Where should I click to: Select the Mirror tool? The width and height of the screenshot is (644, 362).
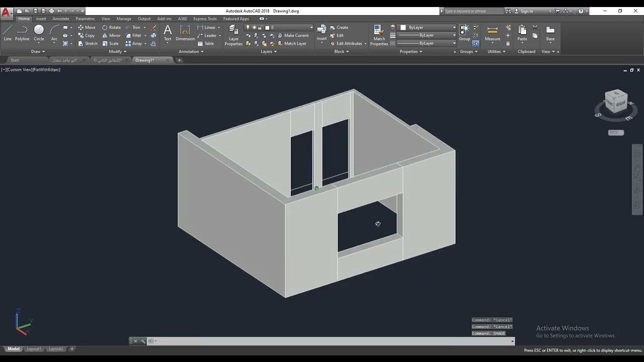[x=111, y=36]
